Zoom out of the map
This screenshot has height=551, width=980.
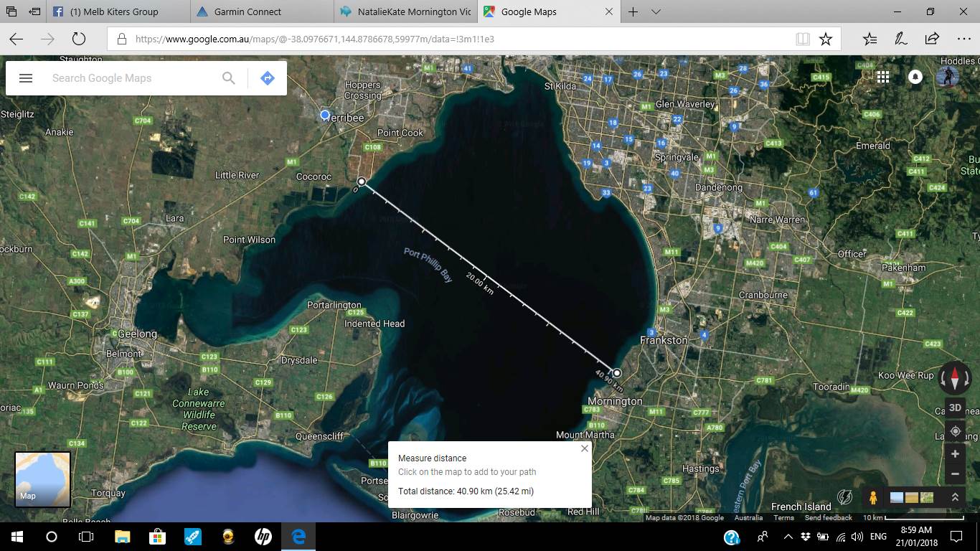pos(955,474)
